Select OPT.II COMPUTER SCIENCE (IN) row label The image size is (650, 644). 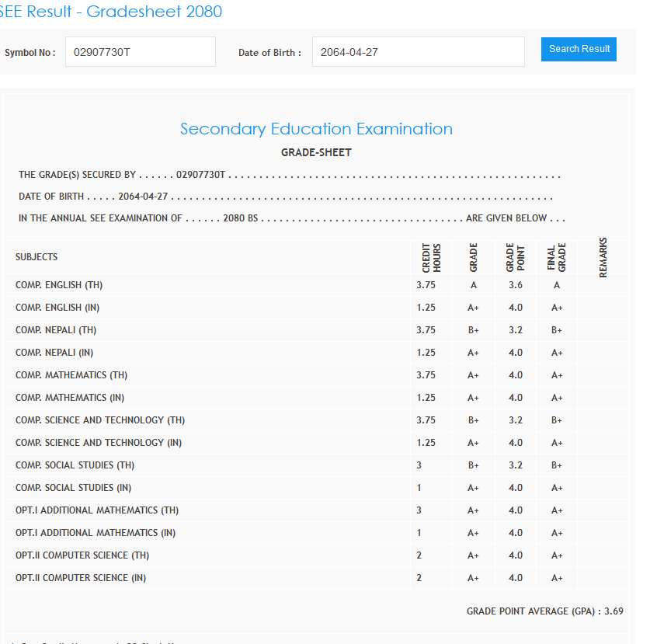pyautogui.click(x=81, y=578)
